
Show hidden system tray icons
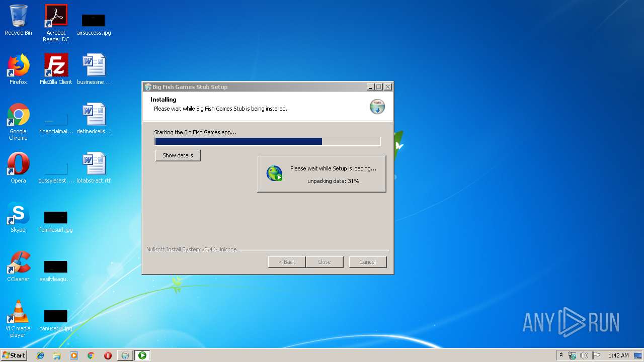tap(561, 355)
